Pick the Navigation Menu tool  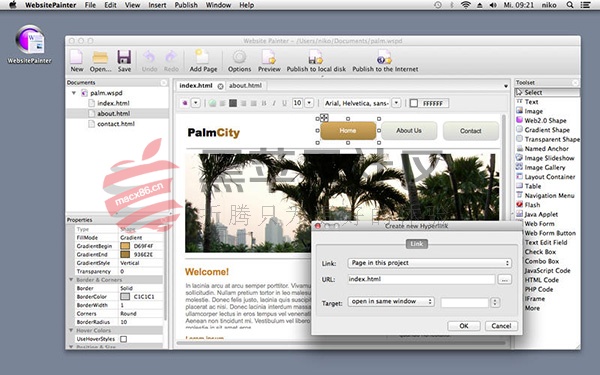click(x=545, y=195)
